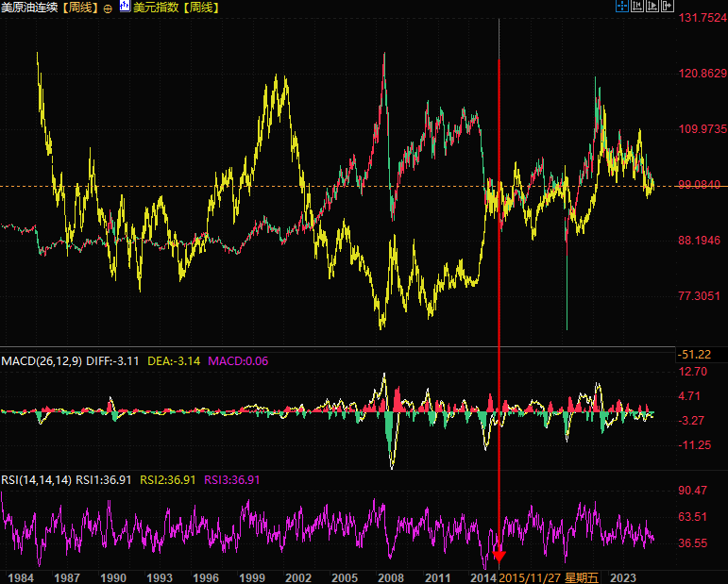The height and width of the screenshot is (584, 728).
Task: Open the RSI(14,14,14) indicator label
Action: (36, 479)
